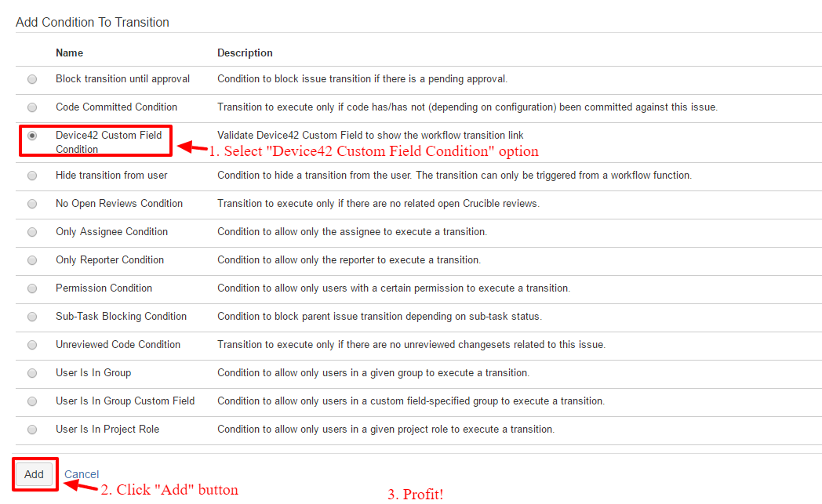Choose the Unreviewed Code Condition option
This screenshot has width=822, height=504.
[31, 344]
